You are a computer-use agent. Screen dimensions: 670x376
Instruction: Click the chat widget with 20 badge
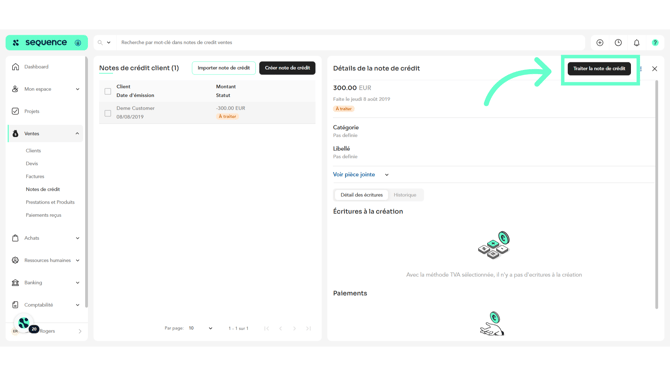click(24, 323)
